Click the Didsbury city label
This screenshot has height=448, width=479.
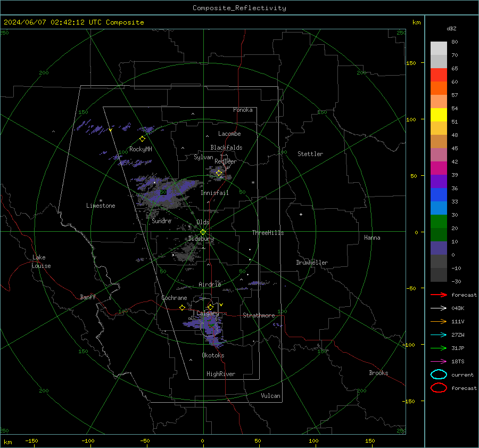point(201,239)
